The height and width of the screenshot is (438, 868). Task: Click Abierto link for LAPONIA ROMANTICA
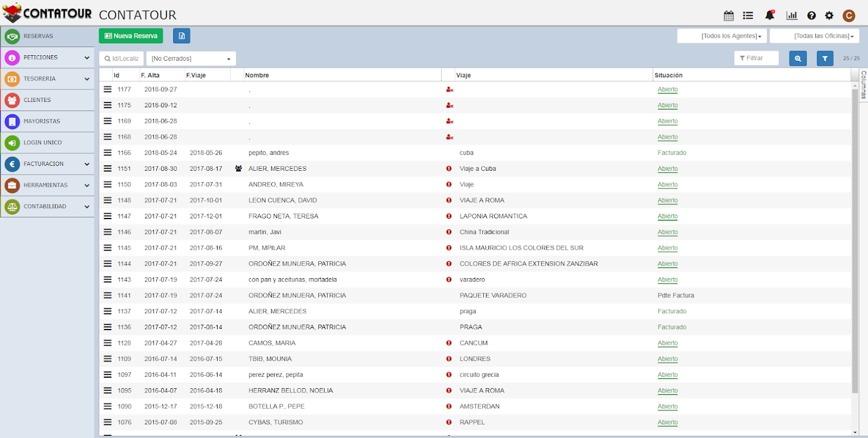(x=667, y=217)
